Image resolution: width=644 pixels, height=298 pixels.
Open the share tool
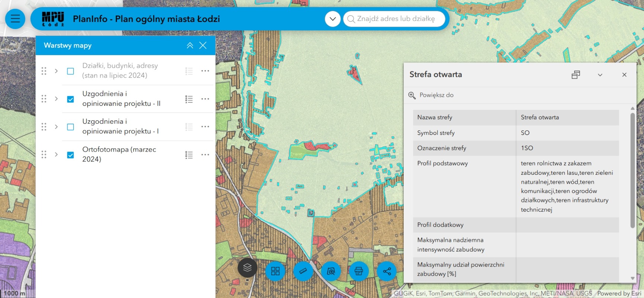387,271
